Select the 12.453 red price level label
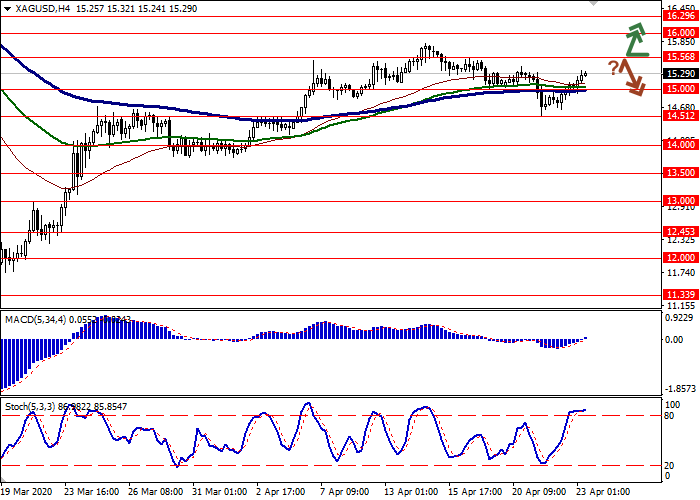 point(680,231)
